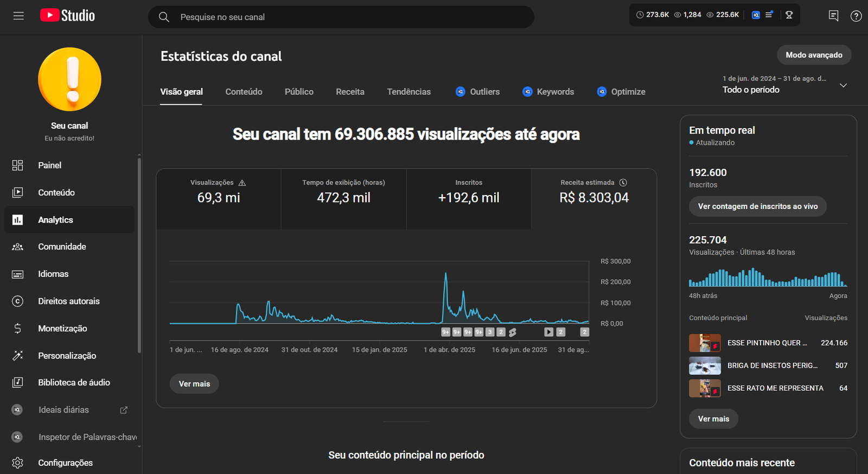Open thumbnail of BRIGA DE INSETOS video
This screenshot has height=474, width=868.
click(x=705, y=365)
